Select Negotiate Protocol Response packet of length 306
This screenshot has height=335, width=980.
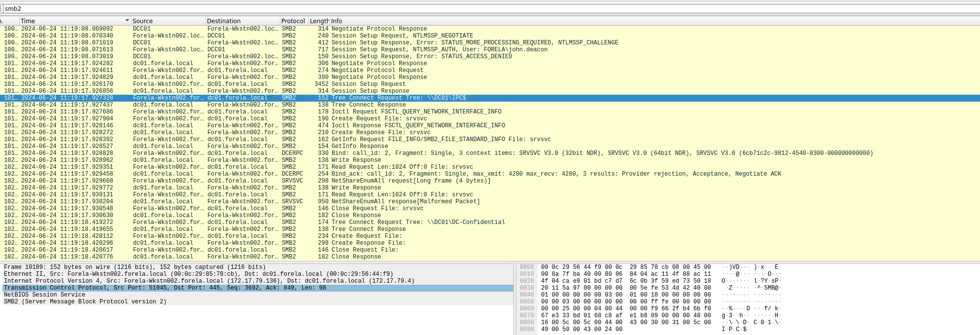(490, 63)
